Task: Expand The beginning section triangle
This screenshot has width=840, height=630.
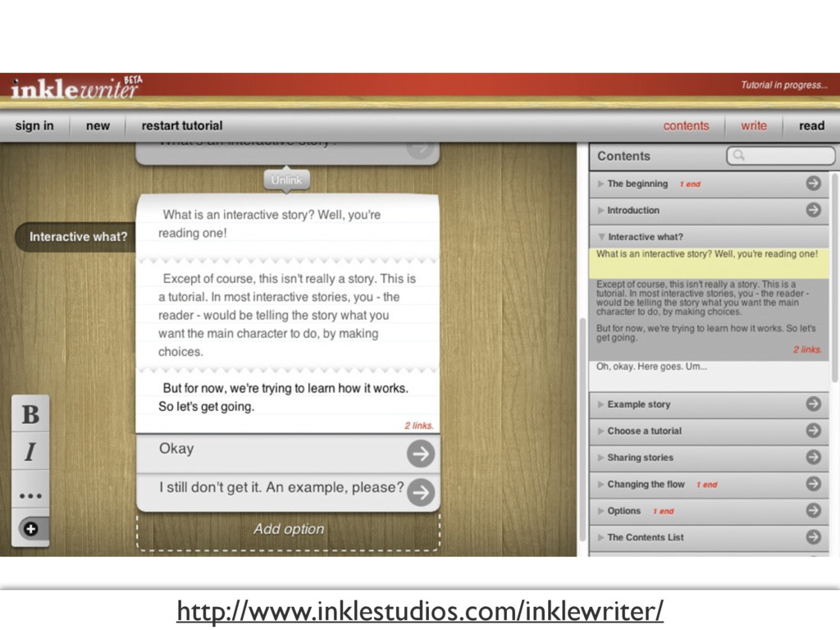Action: [600, 184]
